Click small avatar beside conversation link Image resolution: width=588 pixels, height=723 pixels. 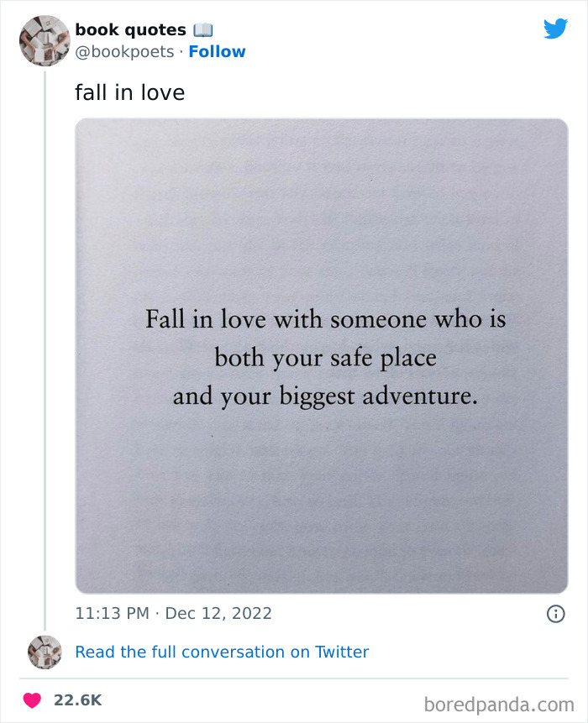[45, 652]
